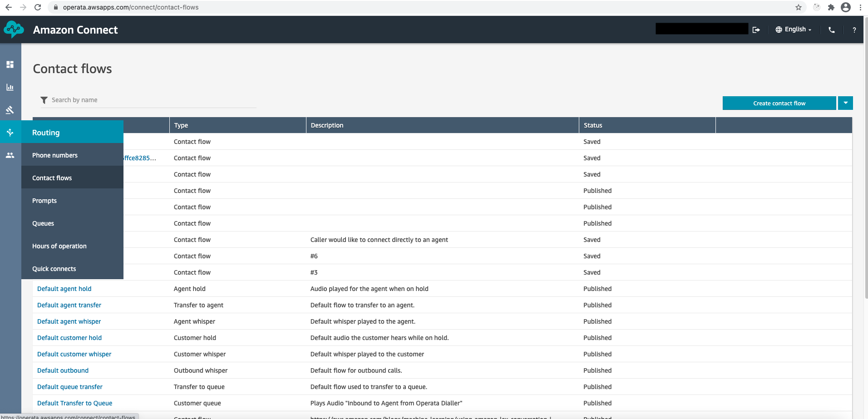
Task: Open the softphone phone icon
Action: 832,30
